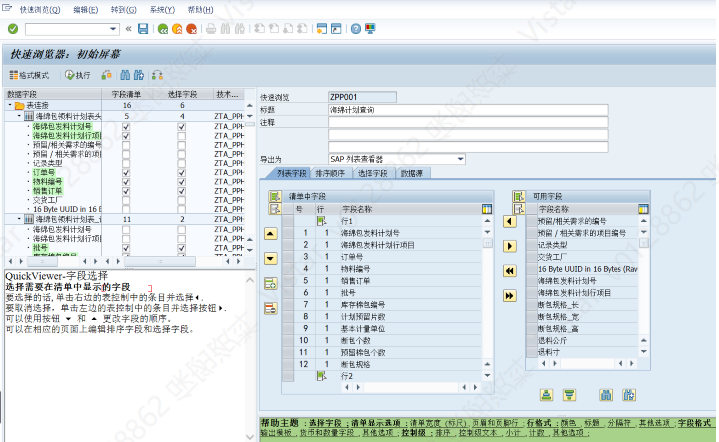Click the single left arrow to add a field
This screenshot has width=719, height=442.
pyautogui.click(x=509, y=222)
